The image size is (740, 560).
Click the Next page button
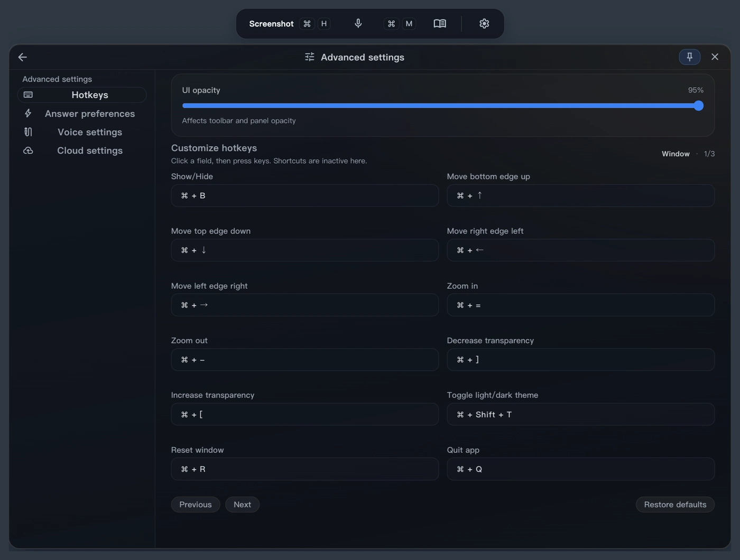coord(242,505)
